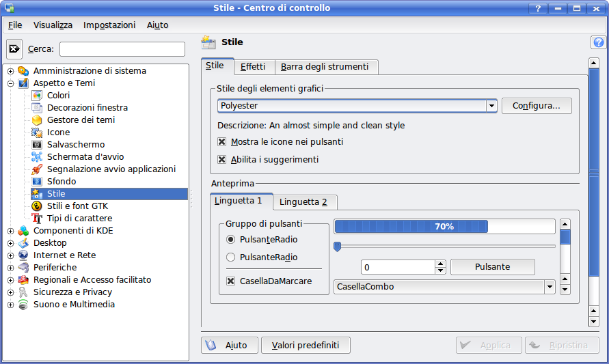Select the second PulsanteRadio option
The height and width of the screenshot is (364, 609).
(x=230, y=257)
